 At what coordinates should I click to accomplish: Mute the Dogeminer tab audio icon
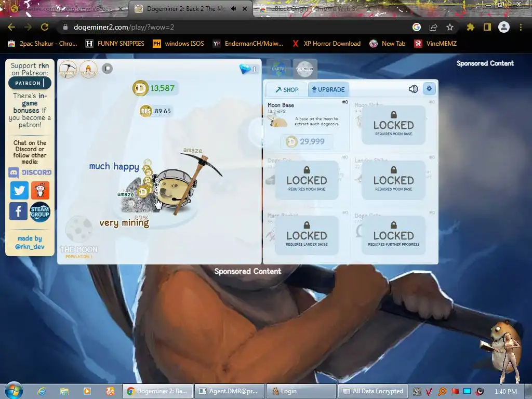234,9
